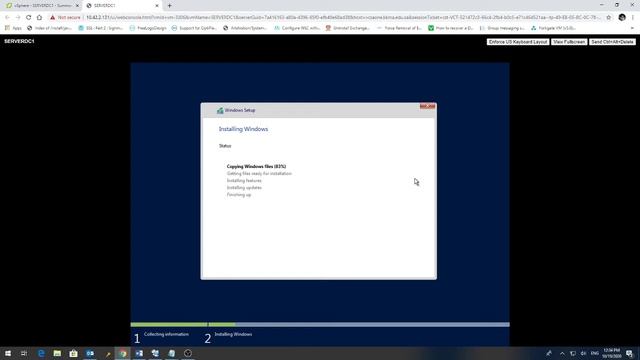Open Word from the taskbar
640x360 pixels.
tap(139, 353)
